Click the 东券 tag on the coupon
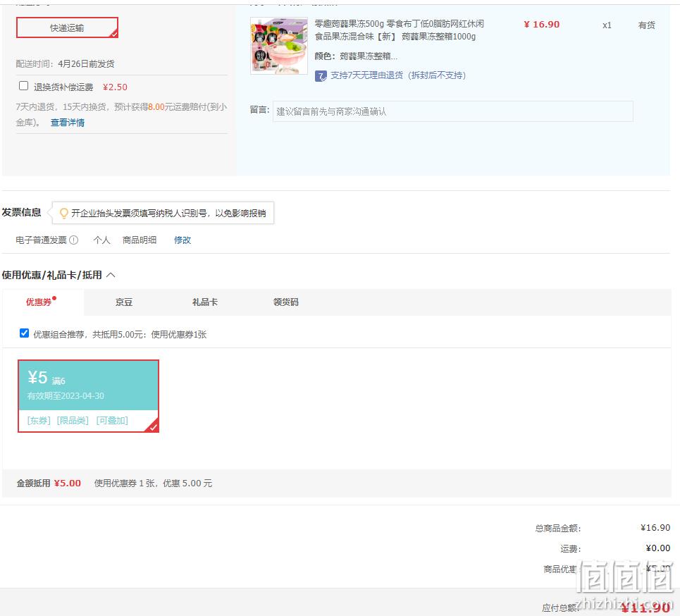Viewport: 680px width, 616px height. [x=39, y=420]
